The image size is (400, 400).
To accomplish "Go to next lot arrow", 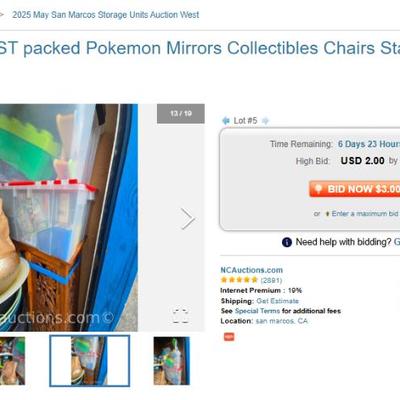I will click(x=265, y=121).
